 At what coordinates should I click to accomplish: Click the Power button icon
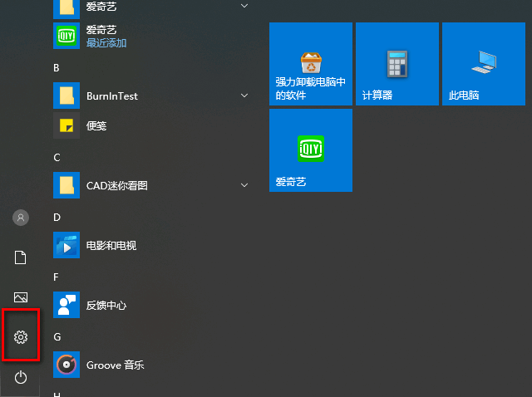21,377
